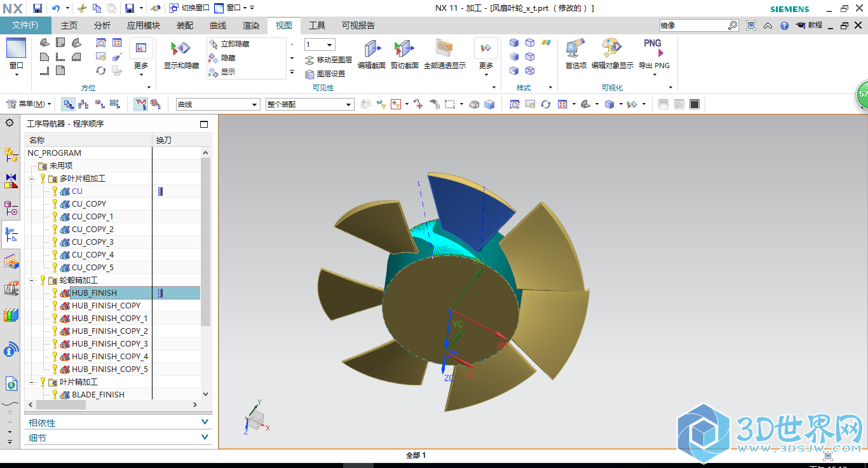Open the book library sidebar icon
This screenshot has height=468, width=868.
(11, 315)
